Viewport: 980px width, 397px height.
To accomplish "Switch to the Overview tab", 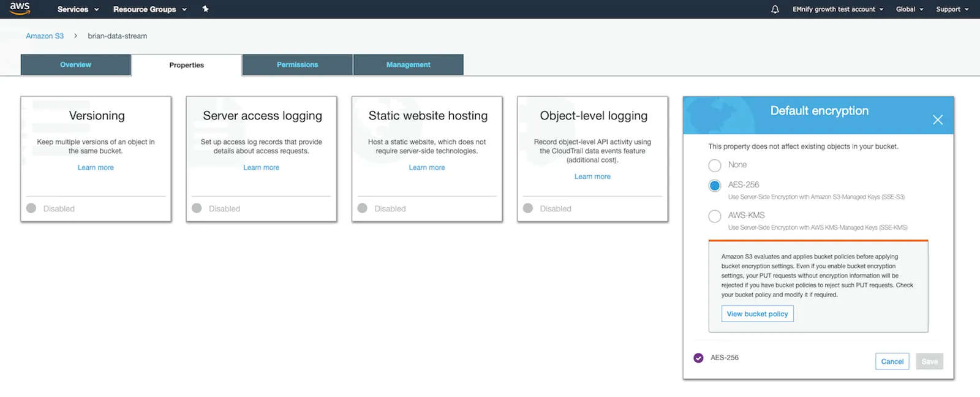I will pyautogui.click(x=76, y=65).
